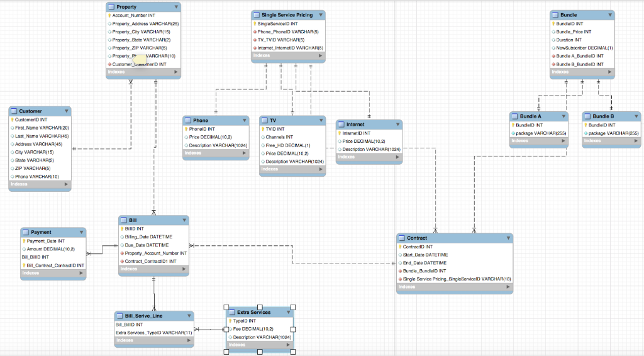Expand Indexes in the Contract table
Screen dimensions: 644x356
507,287
